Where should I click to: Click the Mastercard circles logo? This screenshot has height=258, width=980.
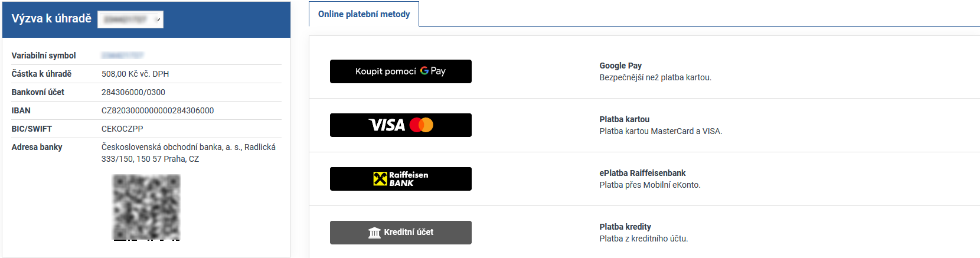(422, 125)
